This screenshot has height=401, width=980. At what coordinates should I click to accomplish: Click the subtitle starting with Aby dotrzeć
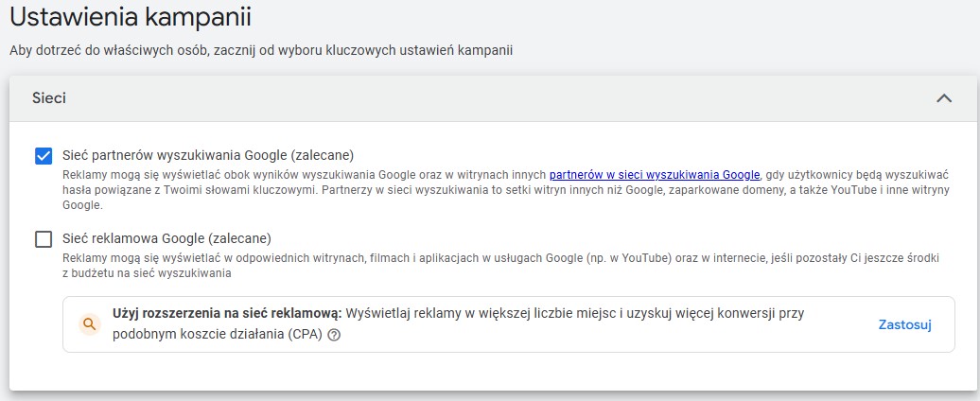[x=261, y=50]
